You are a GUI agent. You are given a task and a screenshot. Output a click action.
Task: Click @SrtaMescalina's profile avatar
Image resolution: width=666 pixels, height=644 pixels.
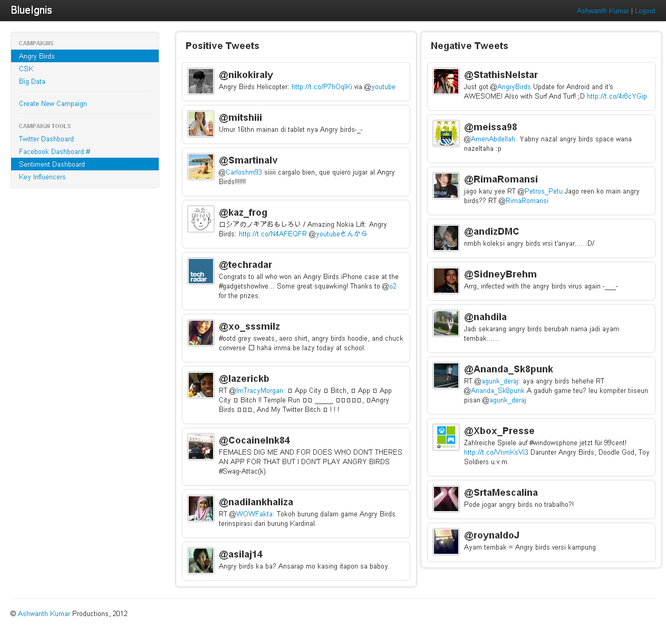point(446,499)
